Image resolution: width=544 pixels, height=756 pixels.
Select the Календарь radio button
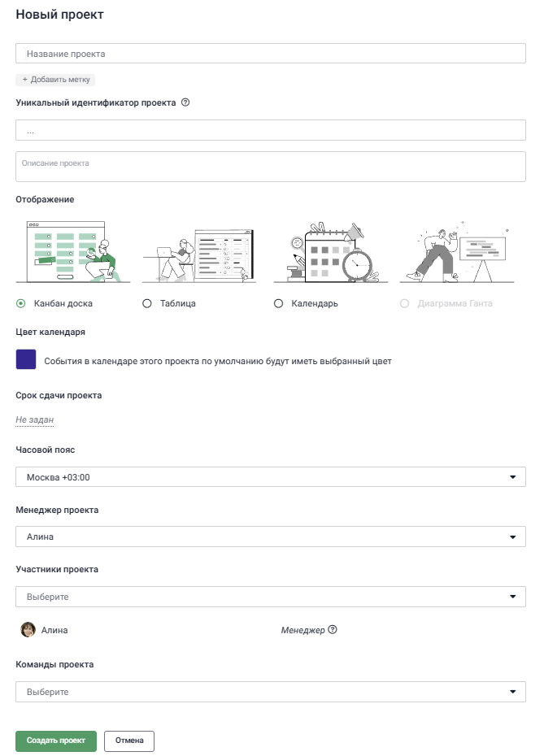(x=278, y=303)
